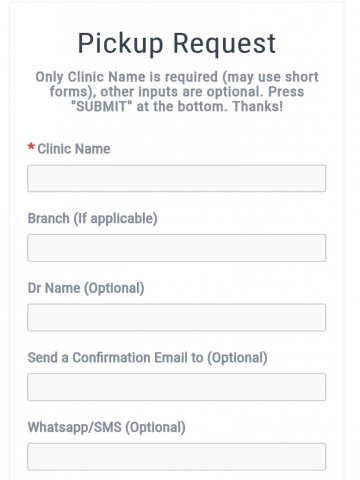Image resolution: width=360 pixels, height=480 pixels.
Task: Click the "(If applicable)" text beside Branch
Action: 115,219
